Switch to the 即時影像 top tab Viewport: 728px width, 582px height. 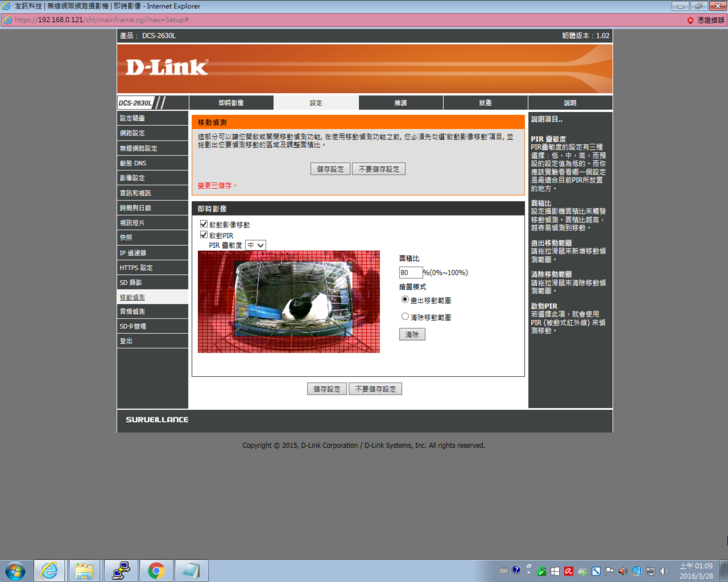point(231,103)
